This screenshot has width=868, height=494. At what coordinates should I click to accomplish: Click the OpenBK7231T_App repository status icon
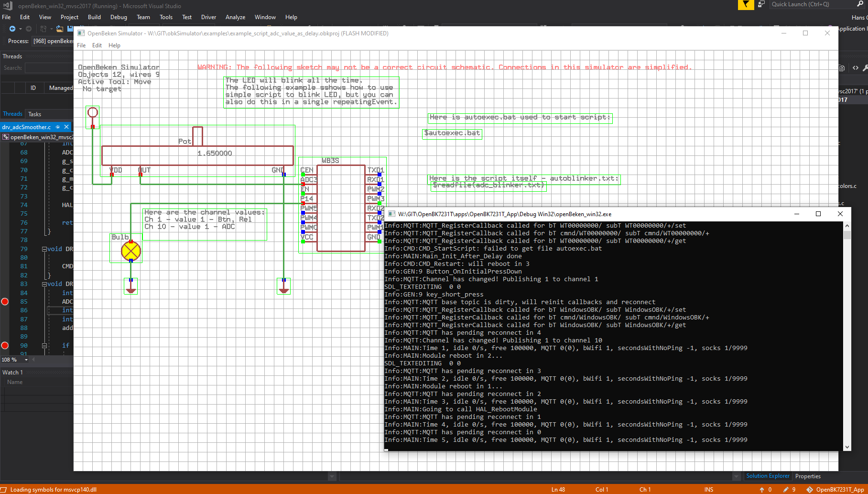810,489
